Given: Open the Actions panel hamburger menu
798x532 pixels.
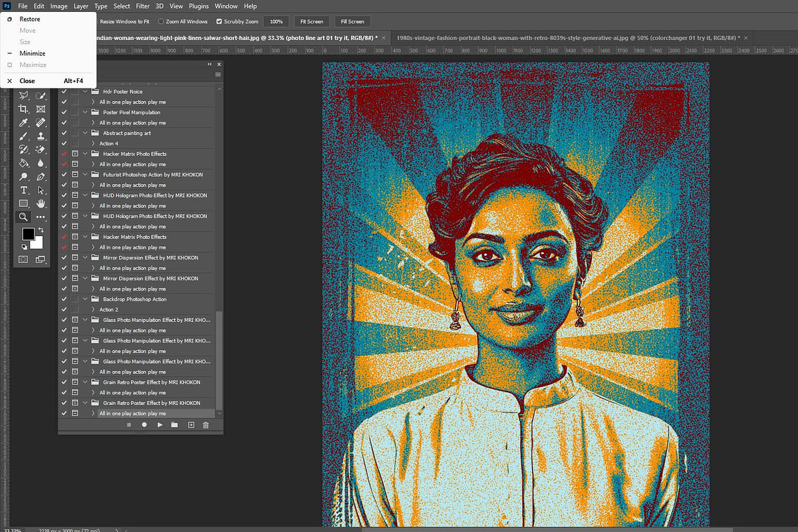Looking at the screenshot, I should 218,74.
